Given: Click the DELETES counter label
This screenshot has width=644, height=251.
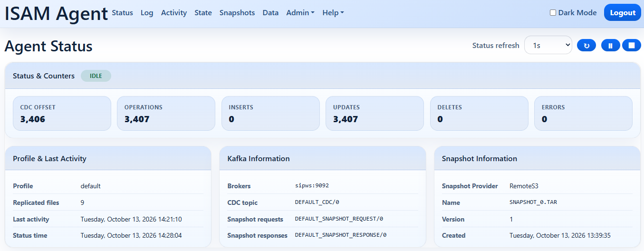Looking at the screenshot, I should point(451,107).
